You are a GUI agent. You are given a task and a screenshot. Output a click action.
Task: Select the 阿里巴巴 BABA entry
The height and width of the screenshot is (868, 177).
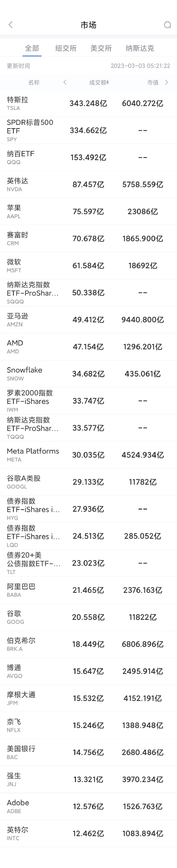click(x=88, y=590)
